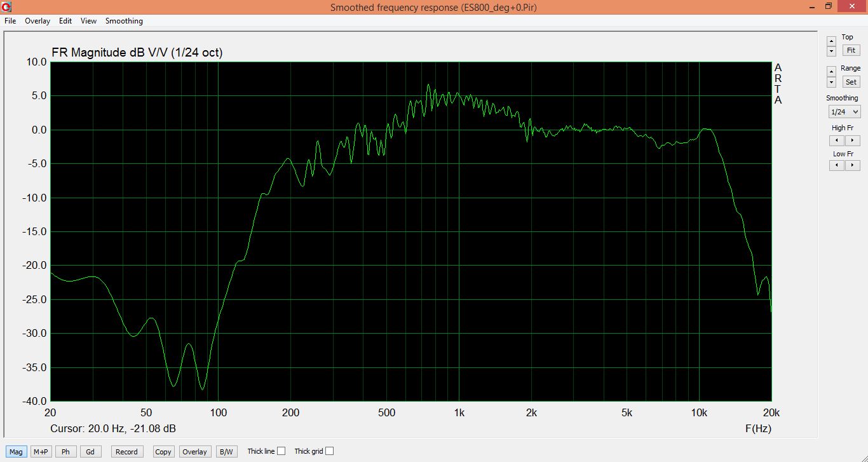Switch to Ph phase view
Image resolution: width=868 pixels, height=462 pixels.
pos(65,452)
